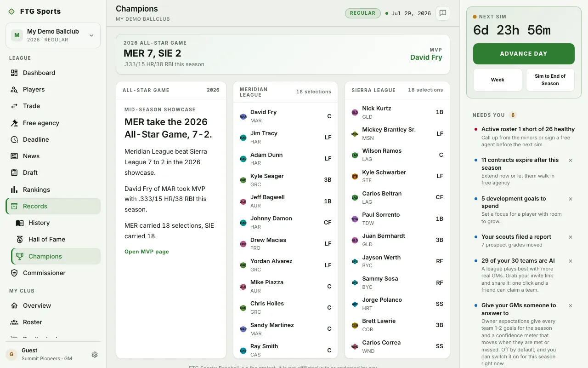
Task: Open the Commissioner shield icon
Action: tap(14, 273)
